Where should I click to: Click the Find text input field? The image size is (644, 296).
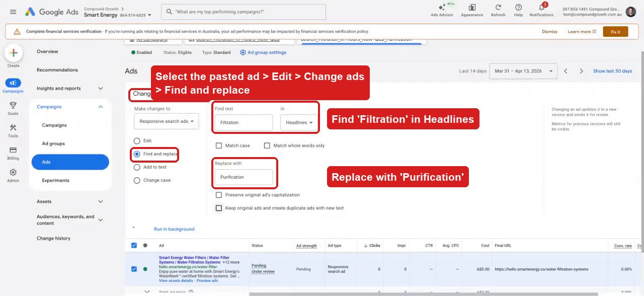(244, 122)
